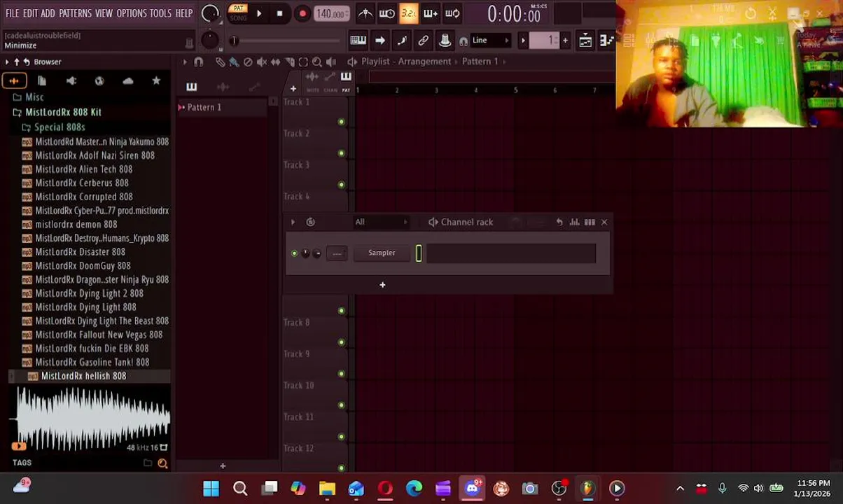Click the 140.000 tempo field
Screen dimensions: 843x504
[330, 14]
